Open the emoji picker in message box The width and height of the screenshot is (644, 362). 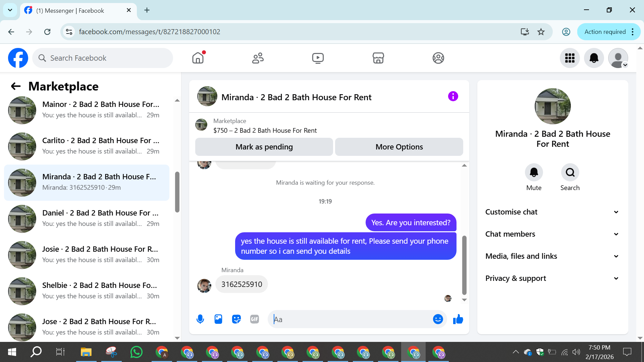click(438, 319)
